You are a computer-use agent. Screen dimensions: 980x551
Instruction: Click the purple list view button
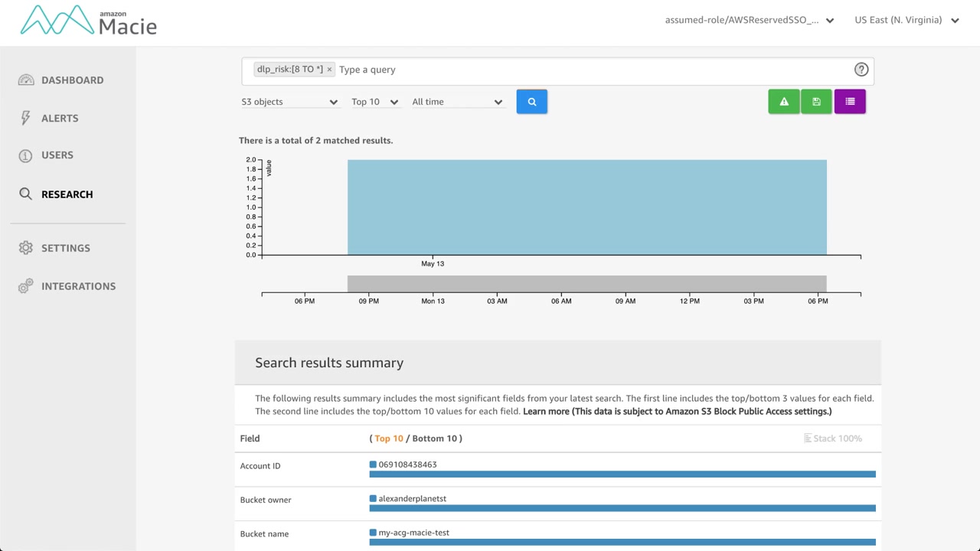pos(850,102)
